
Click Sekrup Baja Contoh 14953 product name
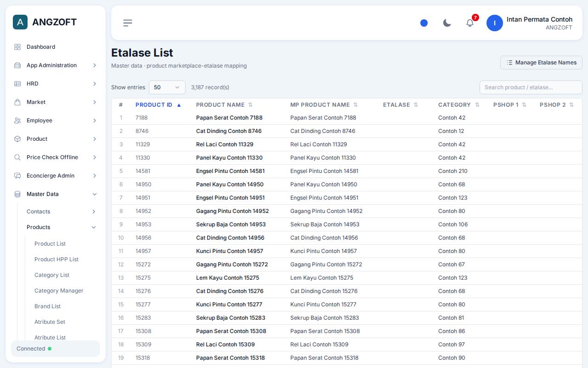[231, 224]
